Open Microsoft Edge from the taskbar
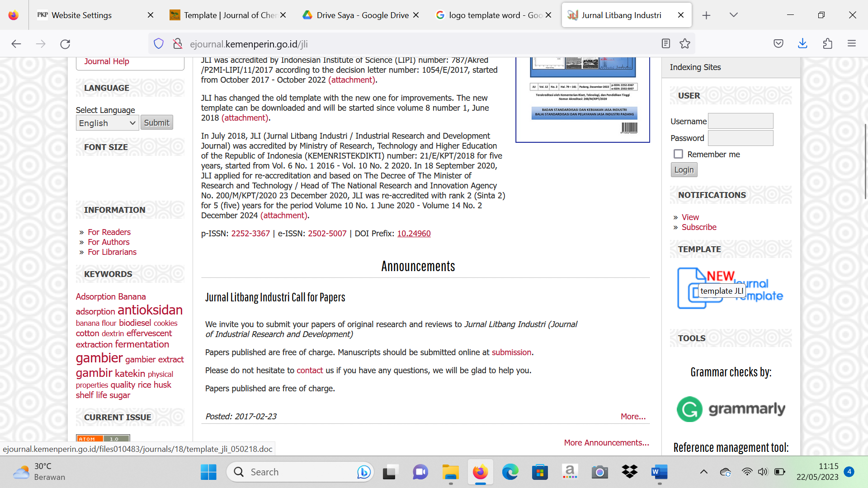 510,472
